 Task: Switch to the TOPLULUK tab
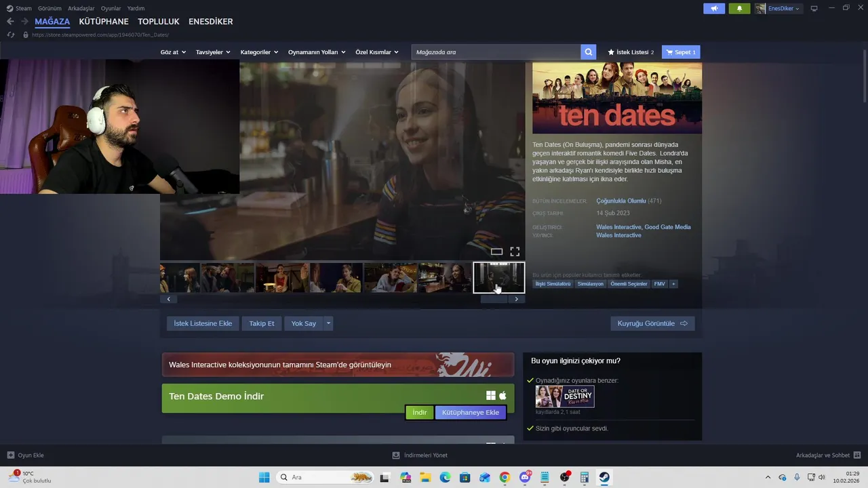(x=159, y=22)
